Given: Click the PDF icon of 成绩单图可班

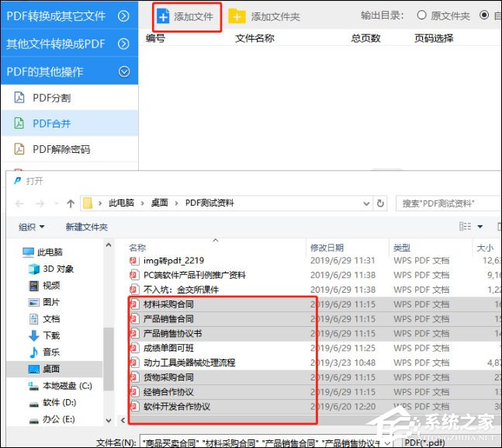Looking at the screenshot, I should 134,349.
